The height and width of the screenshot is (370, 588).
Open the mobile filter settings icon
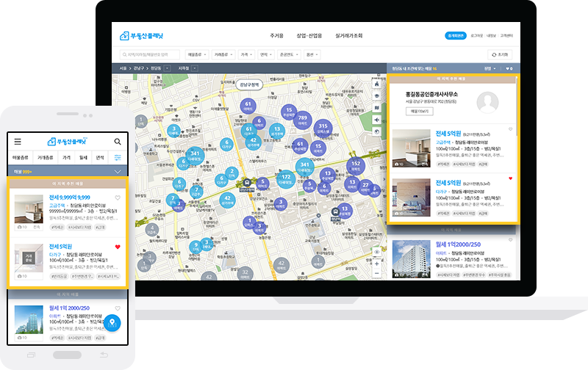pyautogui.click(x=118, y=157)
